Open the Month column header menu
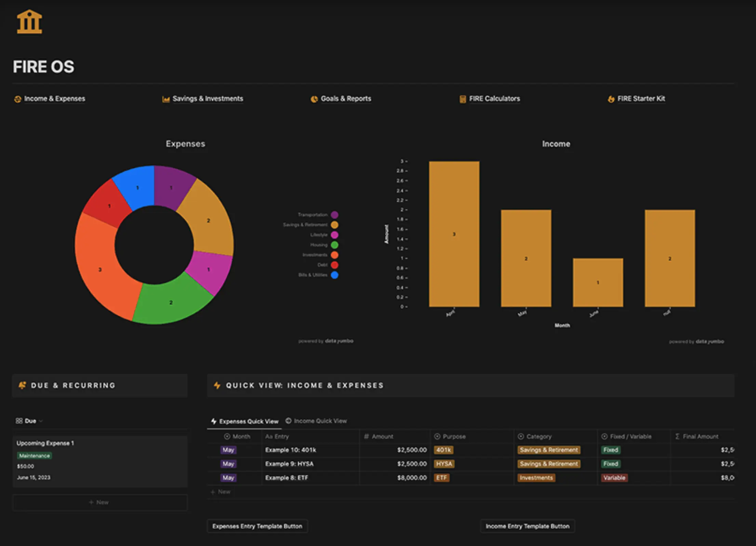756x546 pixels. [x=237, y=436]
